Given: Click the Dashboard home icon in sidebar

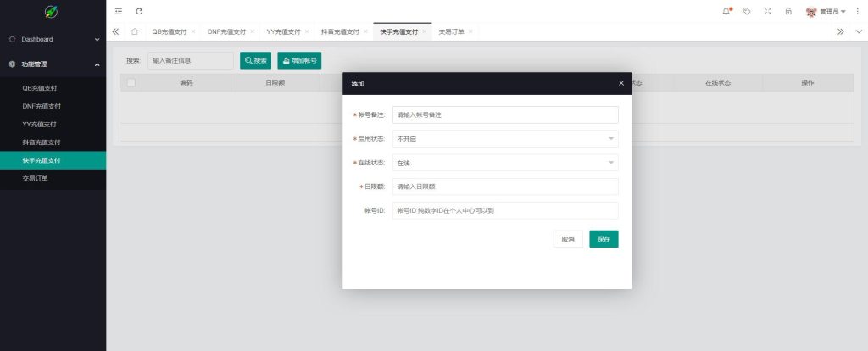Looking at the screenshot, I should (x=12, y=39).
